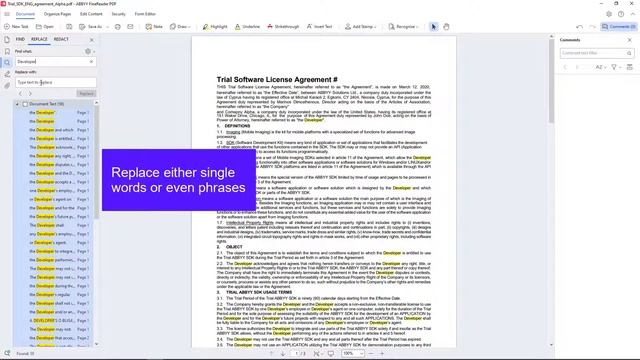Collapse the Document Text results group
Viewport: 640px width, 360px height.
tap(18, 104)
